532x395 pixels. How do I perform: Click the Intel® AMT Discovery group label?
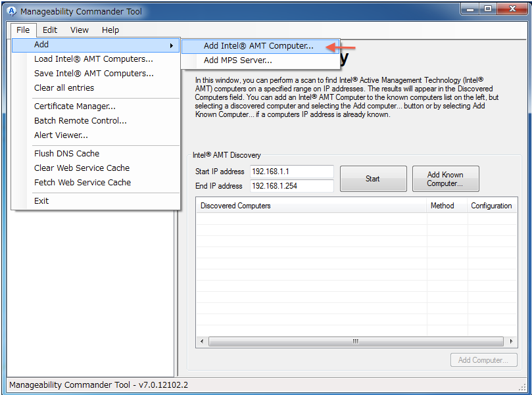[x=227, y=155]
